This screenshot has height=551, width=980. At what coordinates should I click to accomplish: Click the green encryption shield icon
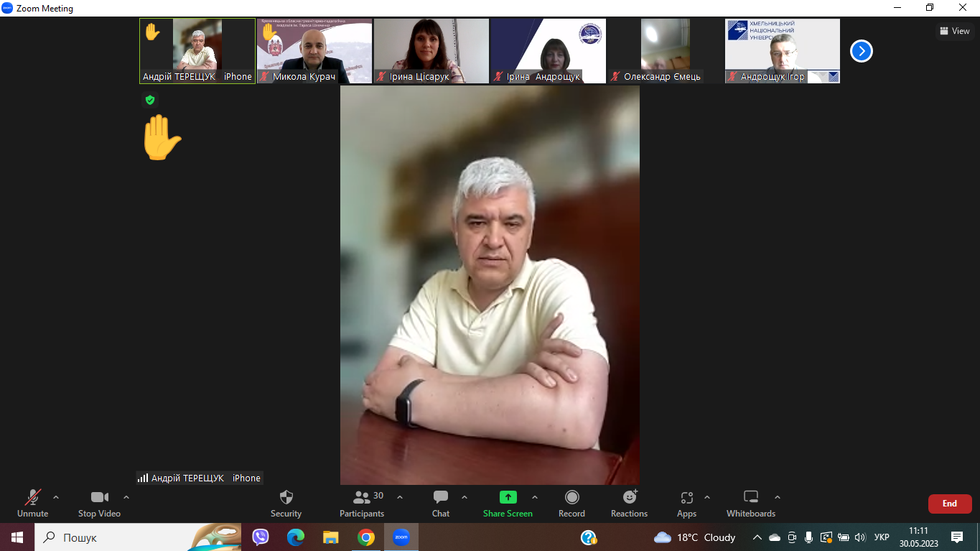tap(150, 100)
